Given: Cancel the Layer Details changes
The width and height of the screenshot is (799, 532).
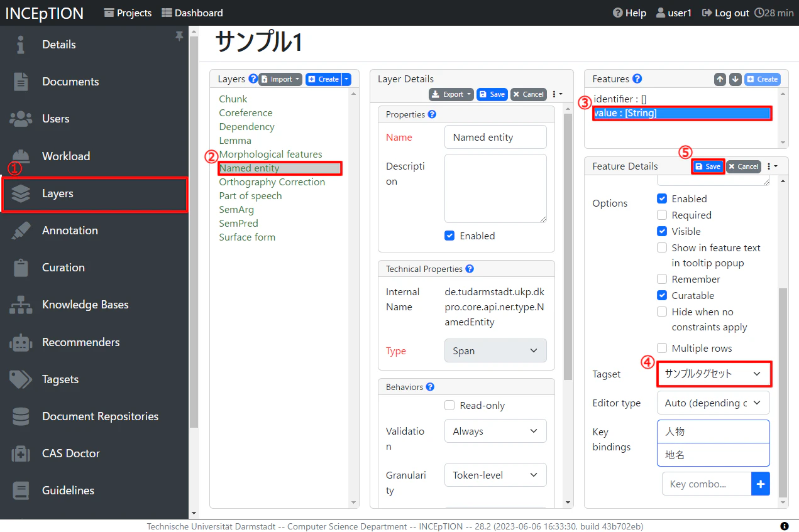Looking at the screenshot, I should (528, 94).
